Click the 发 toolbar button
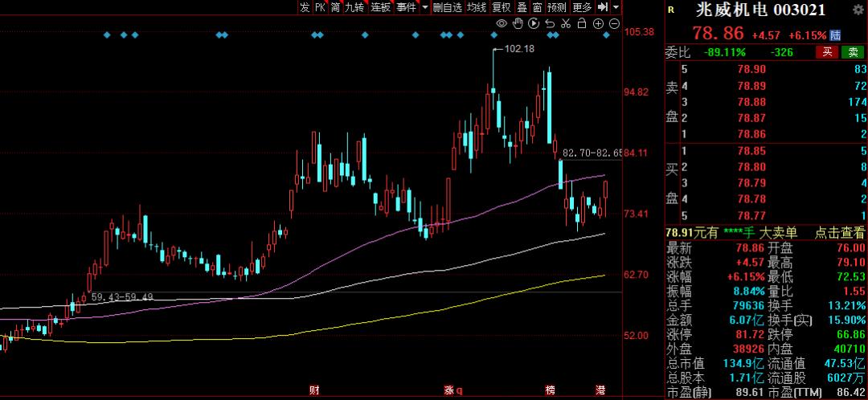868x400 pixels. click(x=305, y=7)
